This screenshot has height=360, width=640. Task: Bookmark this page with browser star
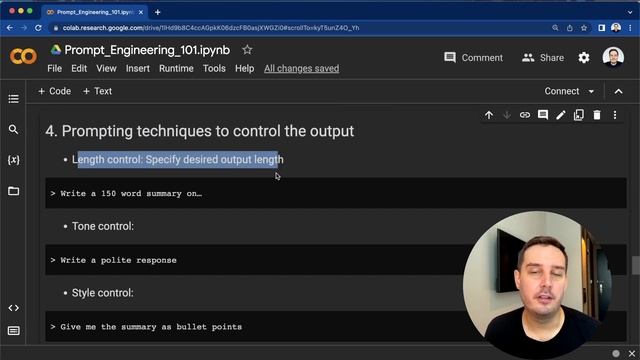(584, 28)
